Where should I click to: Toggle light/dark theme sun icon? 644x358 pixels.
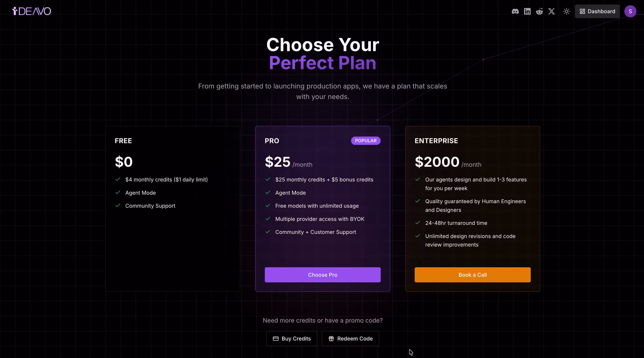[x=566, y=12]
